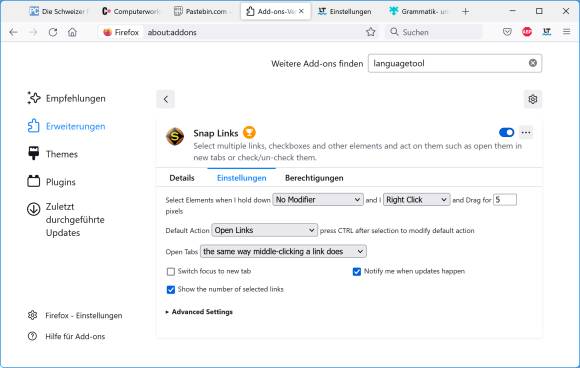Open the Default Action Open Links dropdown
The height and width of the screenshot is (368, 580).
pos(264,230)
